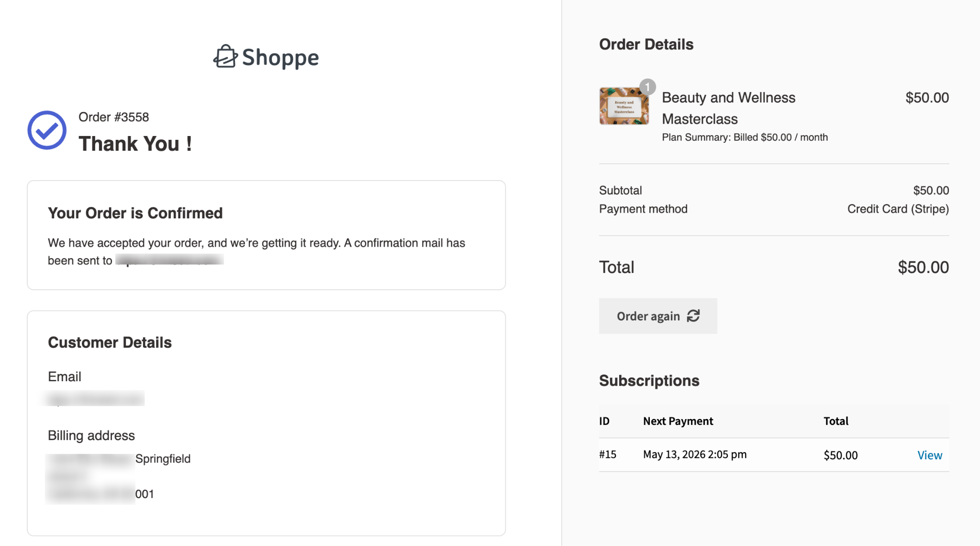Click the Shoppe shopping bag logo icon
The width and height of the screenshot is (980, 546).
point(225,57)
